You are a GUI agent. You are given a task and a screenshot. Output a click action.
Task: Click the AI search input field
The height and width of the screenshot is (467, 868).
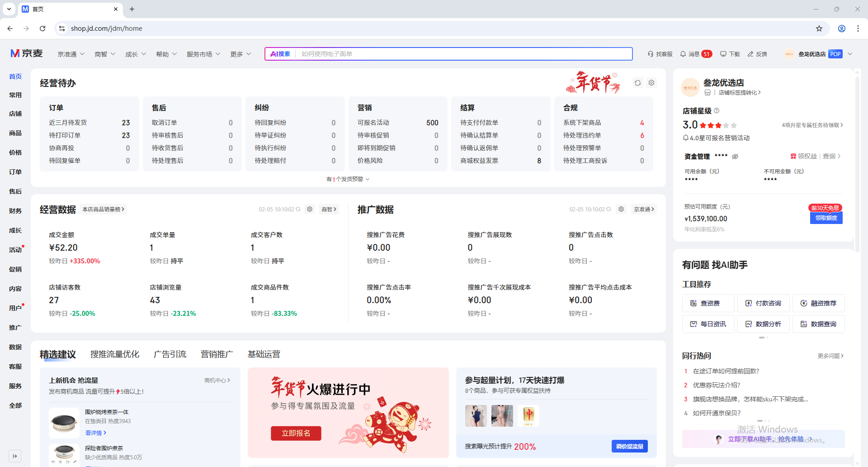point(463,54)
